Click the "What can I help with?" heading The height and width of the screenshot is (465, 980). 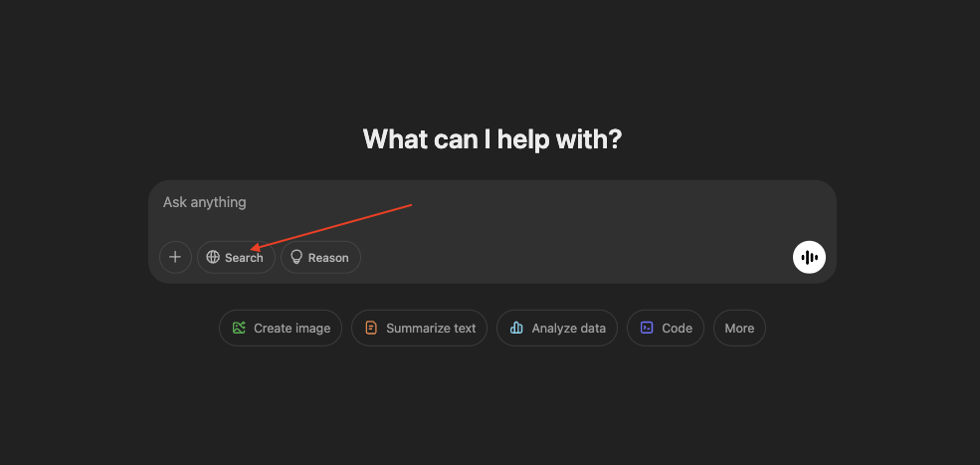tap(491, 138)
